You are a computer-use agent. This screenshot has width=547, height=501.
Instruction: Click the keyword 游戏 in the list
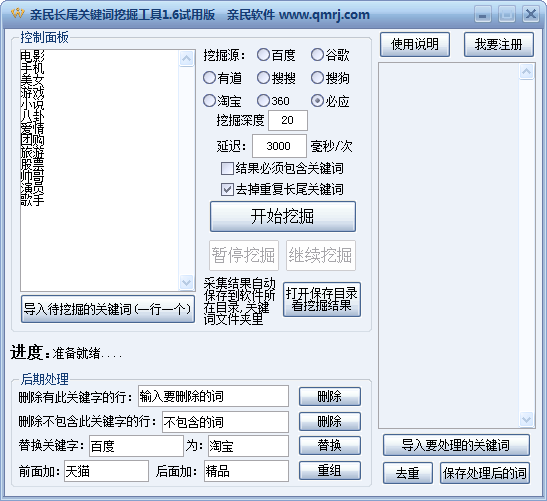[32, 92]
